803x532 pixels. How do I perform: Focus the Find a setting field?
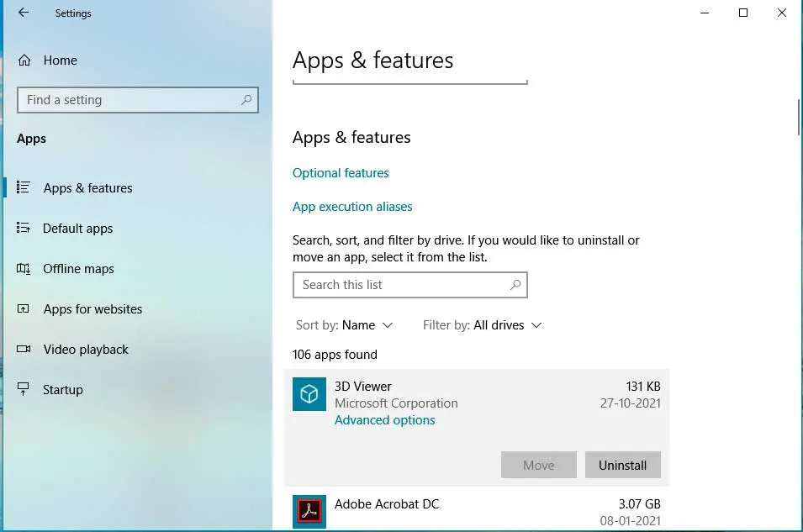(x=137, y=100)
